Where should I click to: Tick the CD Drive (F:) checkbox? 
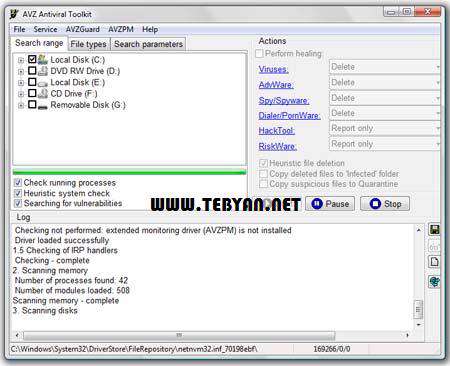(32, 93)
